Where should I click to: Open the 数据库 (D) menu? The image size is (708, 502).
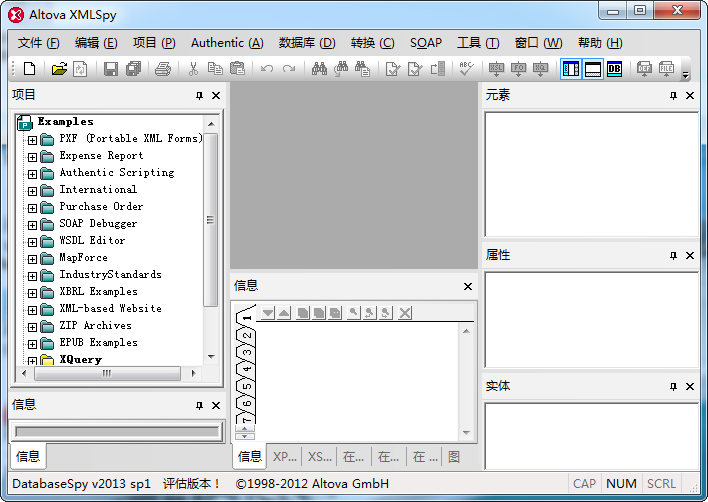(307, 43)
